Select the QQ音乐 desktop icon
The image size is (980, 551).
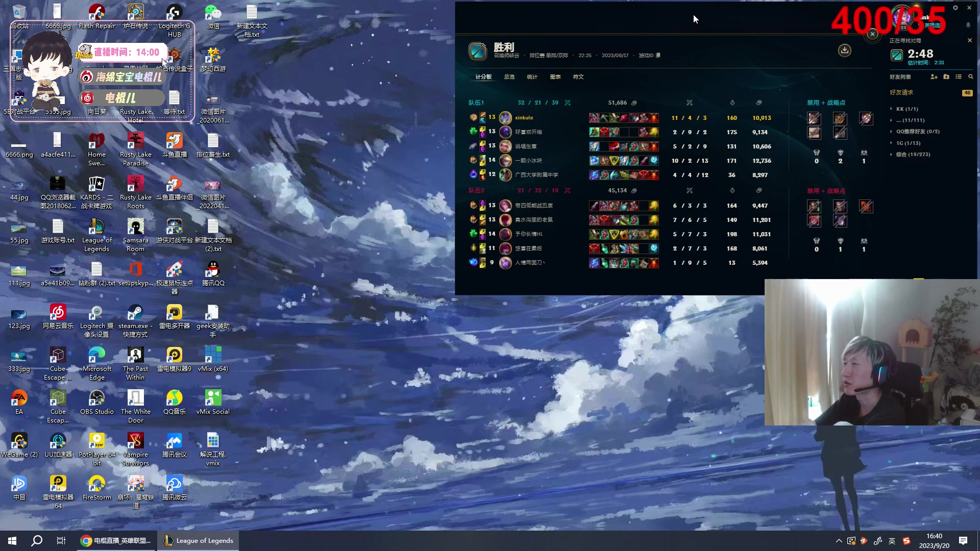(174, 403)
